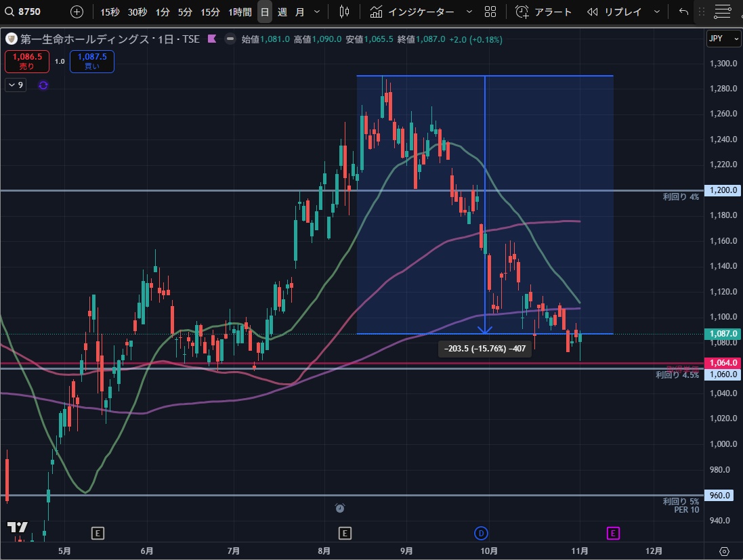Open インジケーター indicators dialog
Viewport: 743px width, 560px height.
(411, 12)
